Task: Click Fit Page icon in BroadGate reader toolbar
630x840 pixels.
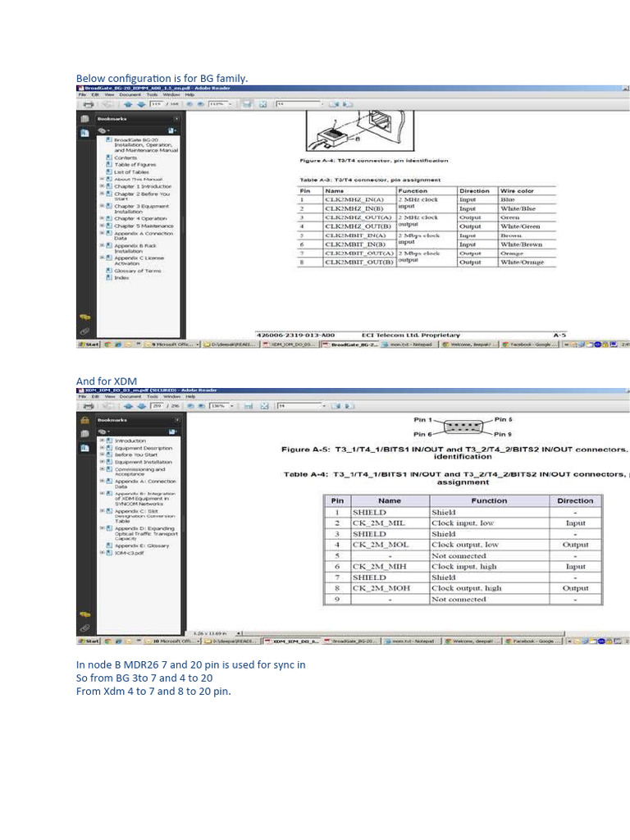Action: pyautogui.click(x=263, y=104)
